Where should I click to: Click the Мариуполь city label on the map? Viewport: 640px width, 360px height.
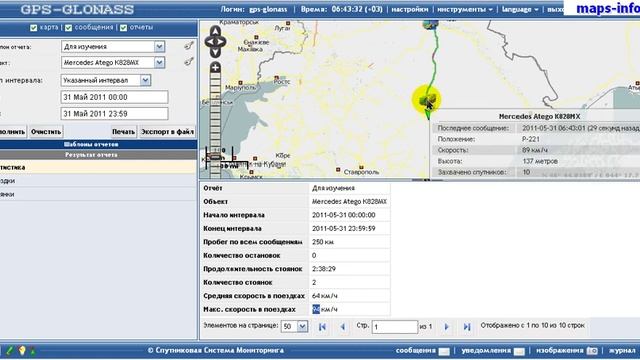coord(240,88)
